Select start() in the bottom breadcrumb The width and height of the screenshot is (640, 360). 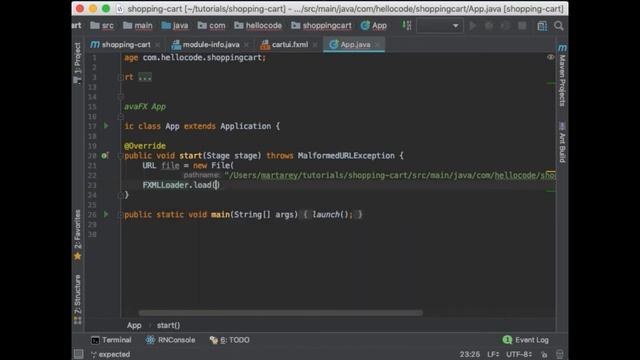[x=168, y=325]
